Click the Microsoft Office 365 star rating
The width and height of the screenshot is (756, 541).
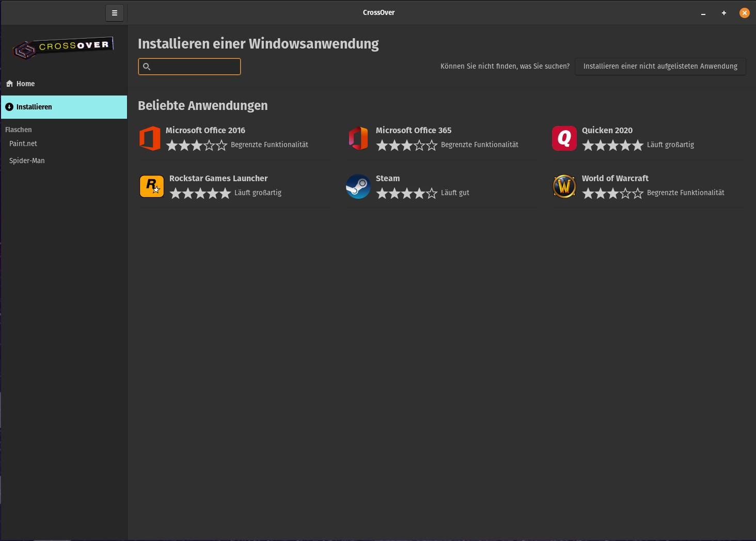407,146
